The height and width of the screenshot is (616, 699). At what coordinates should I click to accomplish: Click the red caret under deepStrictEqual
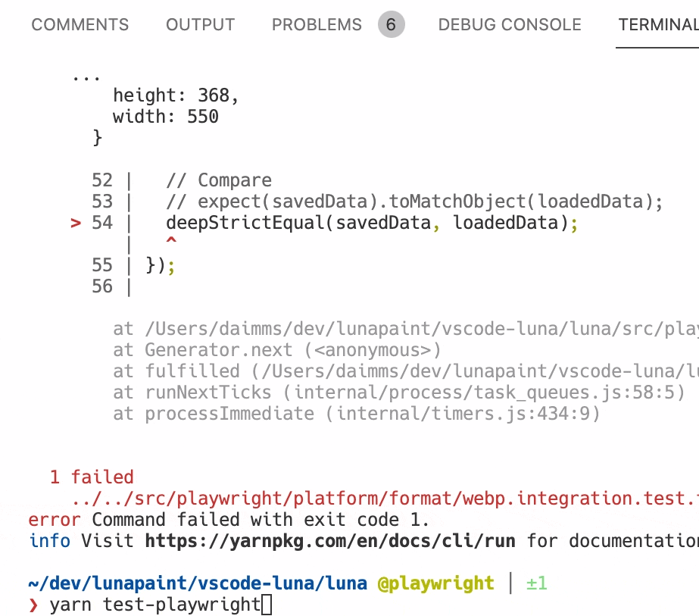(x=171, y=242)
